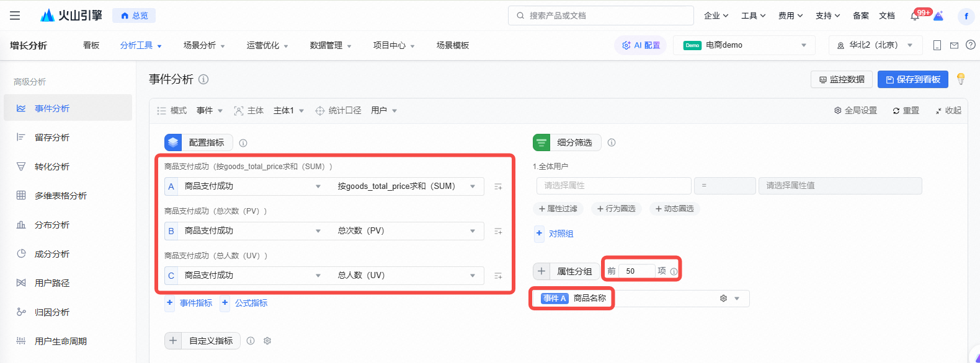Open the 统计口径 用户 dropdown
The width and height of the screenshot is (980, 363).
coord(384,110)
